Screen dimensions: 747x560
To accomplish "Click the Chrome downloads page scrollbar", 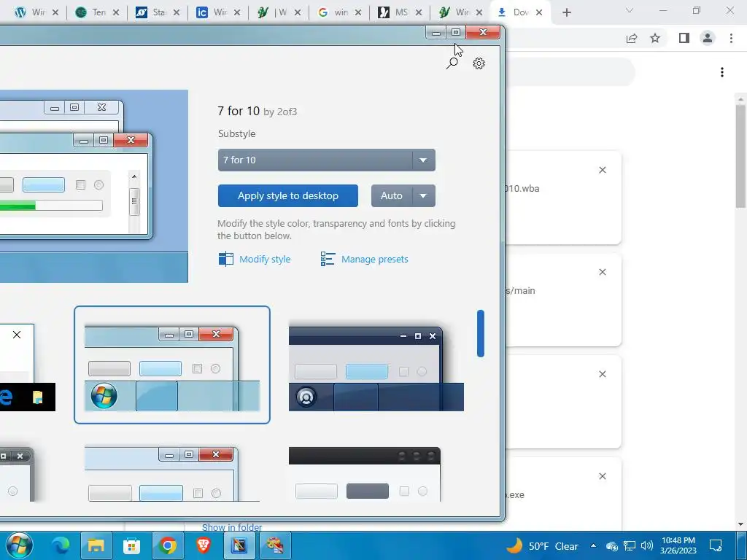I will click(740, 156).
